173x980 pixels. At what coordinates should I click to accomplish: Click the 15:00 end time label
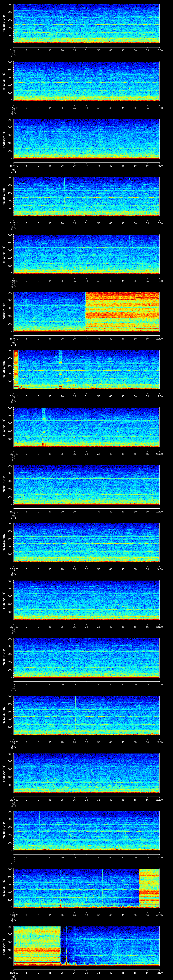point(159,50)
